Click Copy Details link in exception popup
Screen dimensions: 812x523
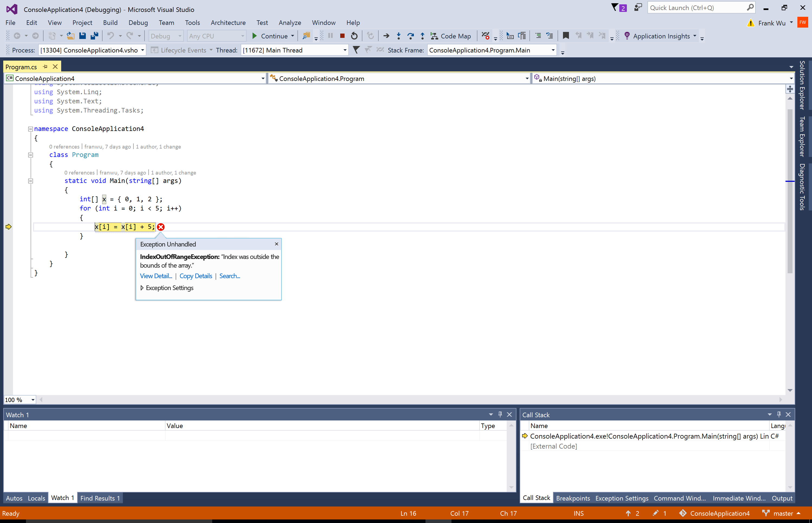pyautogui.click(x=196, y=276)
